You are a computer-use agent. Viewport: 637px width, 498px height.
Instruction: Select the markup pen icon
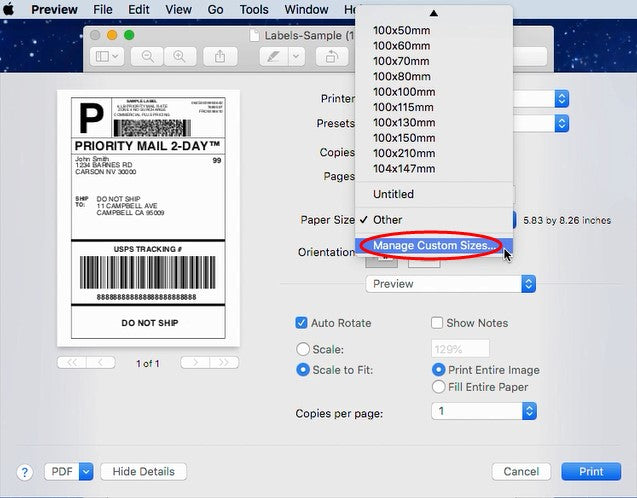click(x=271, y=57)
